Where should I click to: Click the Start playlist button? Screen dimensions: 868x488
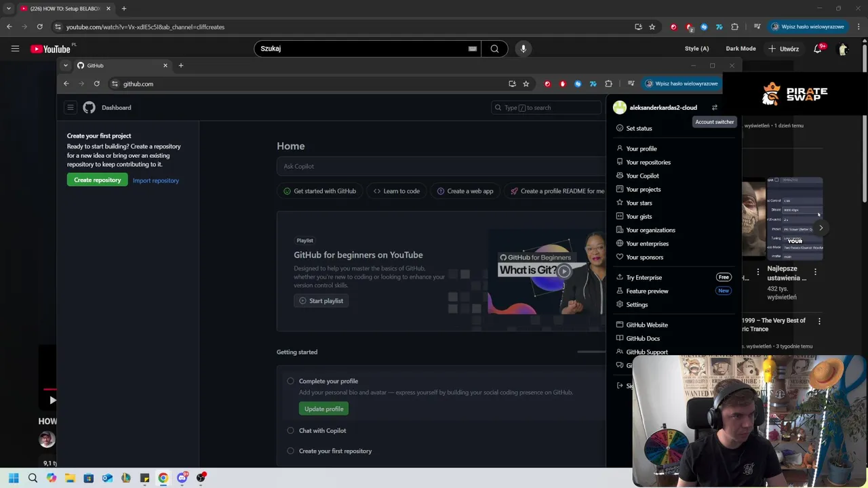(321, 301)
